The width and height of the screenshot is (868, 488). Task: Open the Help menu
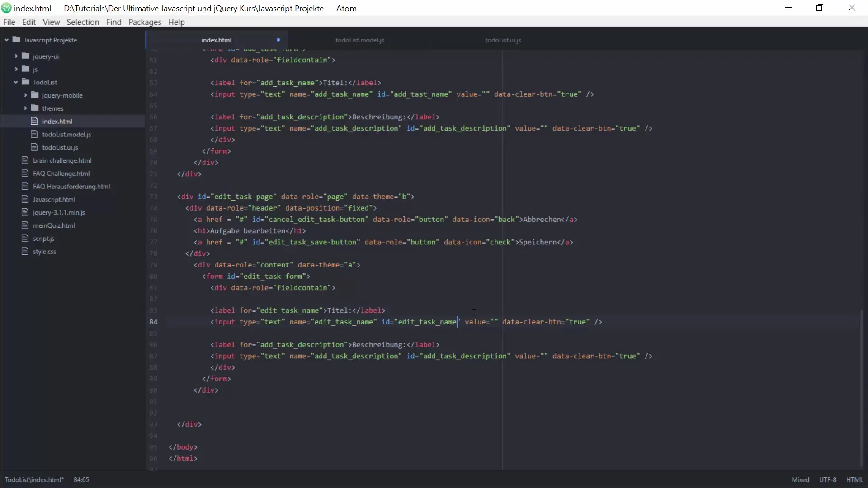coord(176,22)
